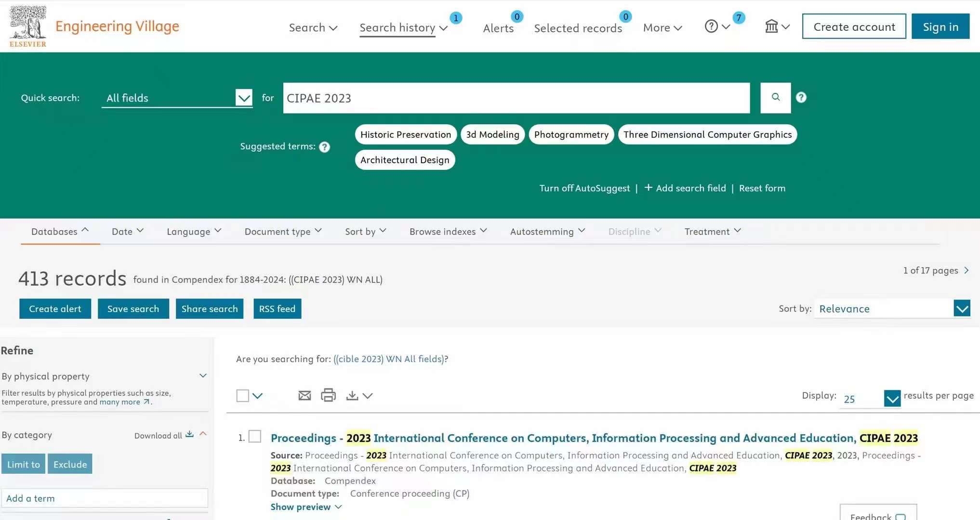The height and width of the screenshot is (520, 980).
Task: Open the All fields dropdown
Action: (244, 98)
